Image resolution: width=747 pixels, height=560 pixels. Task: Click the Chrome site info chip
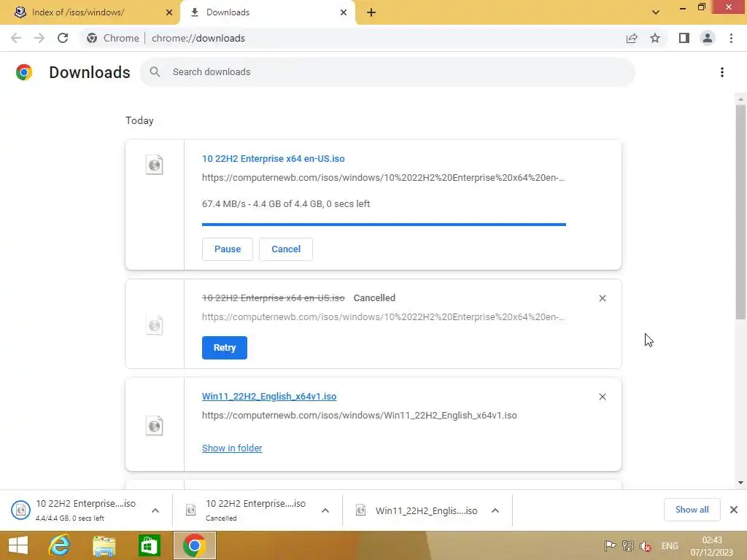pos(113,38)
